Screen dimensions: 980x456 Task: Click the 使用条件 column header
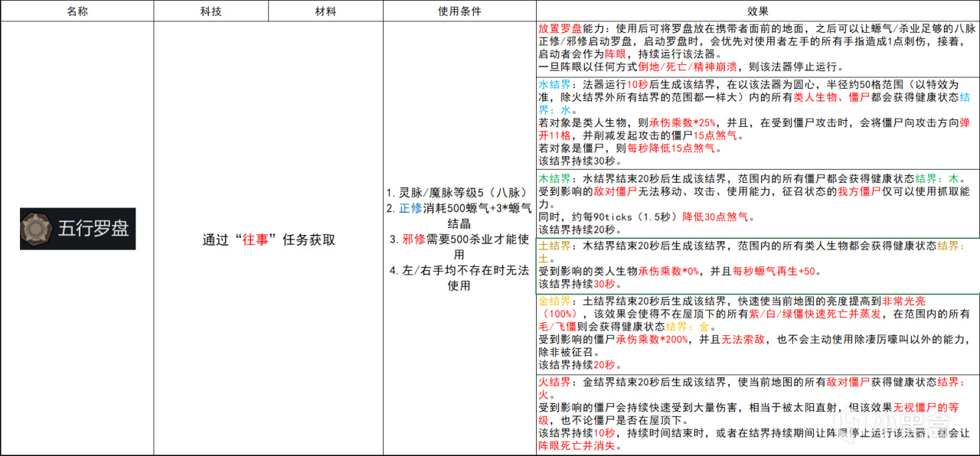click(459, 11)
